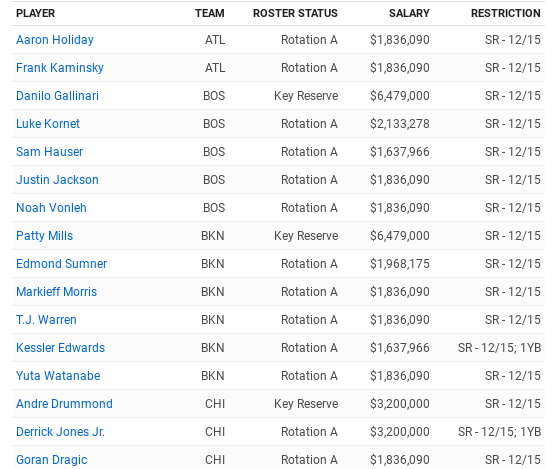Sort by TEAM column header
Image resolution: width=553 pixels, height=469 pixels.
click(x=210, y=13)
